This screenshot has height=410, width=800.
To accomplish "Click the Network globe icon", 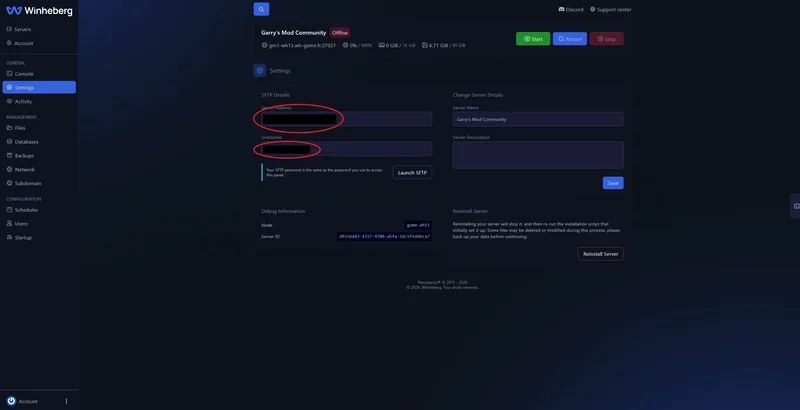I will [x=9, y=169].
